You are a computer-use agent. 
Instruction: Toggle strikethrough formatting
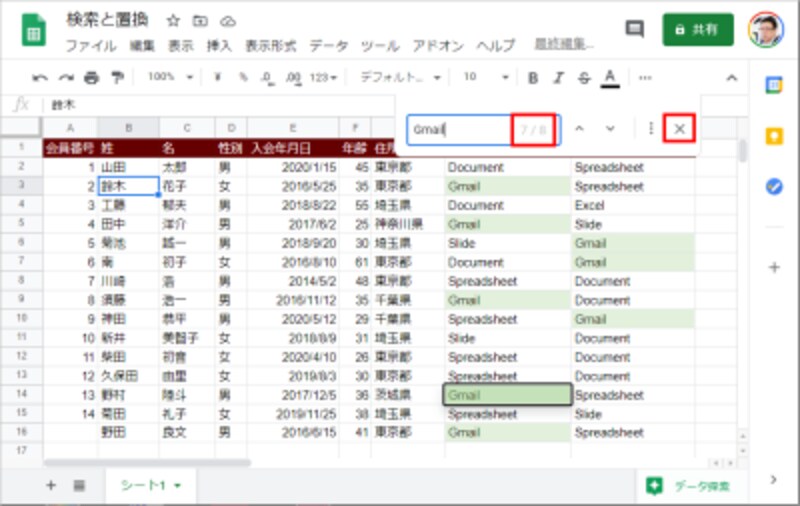[x=584, y=78]
